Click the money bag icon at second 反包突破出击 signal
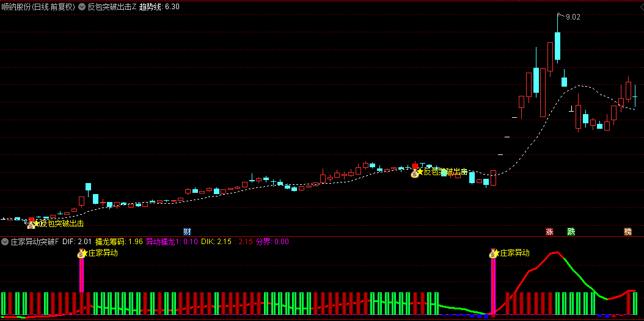The image size is (644, 321). click(x=415, y=173)
